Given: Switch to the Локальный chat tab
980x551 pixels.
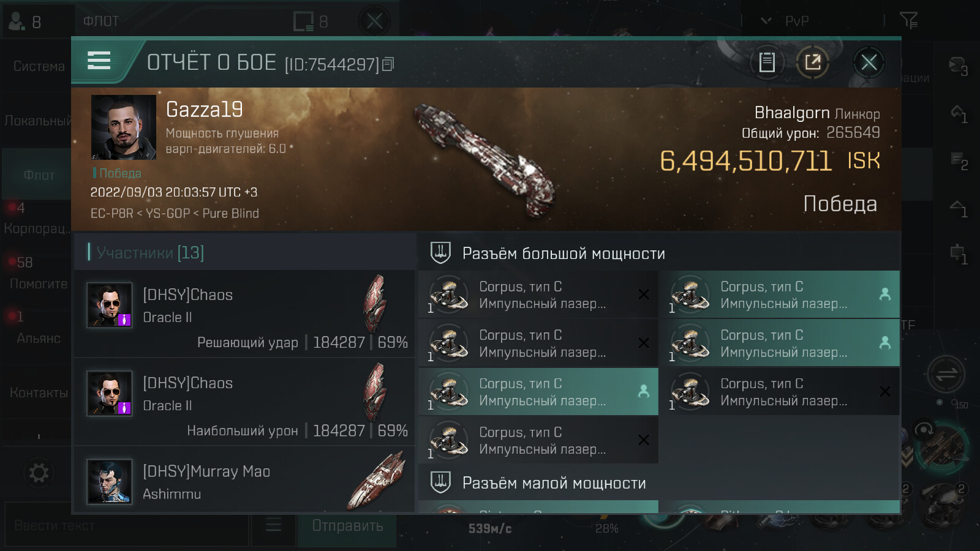Looking at the screenshot, I should coord(37,121).
